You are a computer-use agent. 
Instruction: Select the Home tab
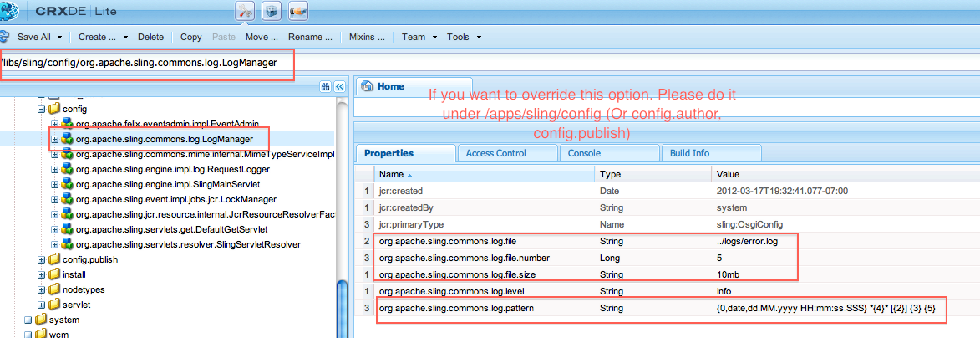point(414,86)
